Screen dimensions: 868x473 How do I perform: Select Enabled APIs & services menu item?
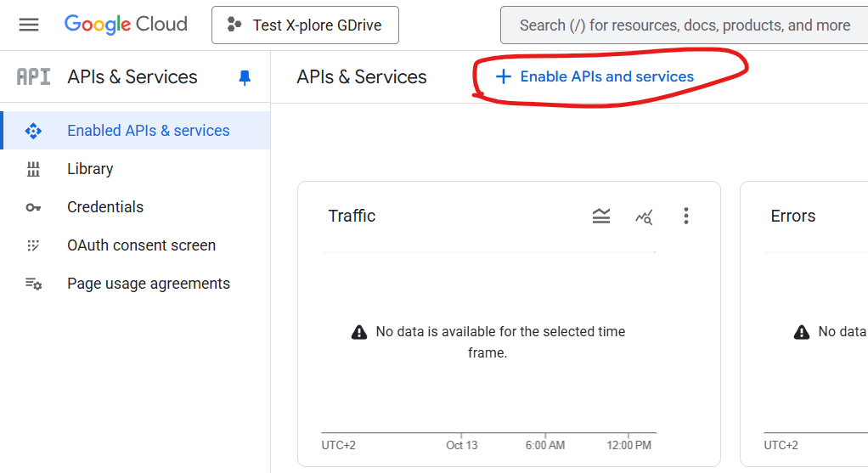pyautogui.click(x=149, y=131)
